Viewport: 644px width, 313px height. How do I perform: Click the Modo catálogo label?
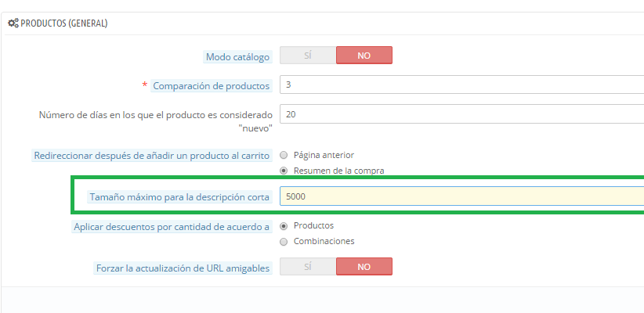(x=238, y=56)
